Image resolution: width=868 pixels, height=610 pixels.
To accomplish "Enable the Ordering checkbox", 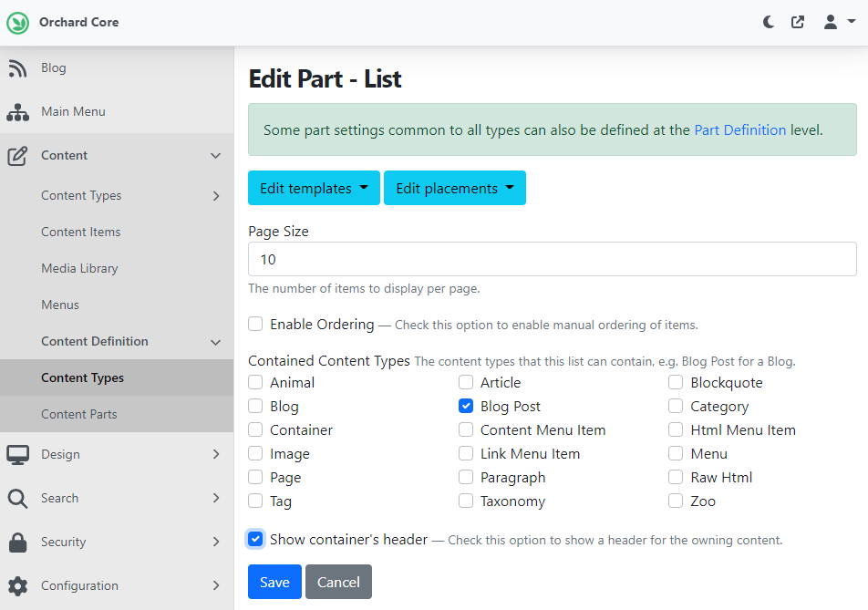I will point(255,324).
